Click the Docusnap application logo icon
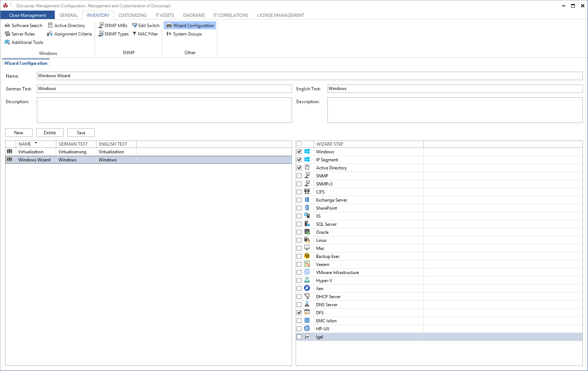This screenshot has width=588, height=371. tap(5, 5)
